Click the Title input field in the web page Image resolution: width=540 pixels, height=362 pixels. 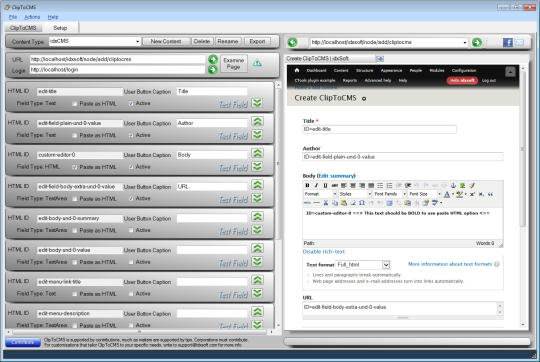[380, 129]
